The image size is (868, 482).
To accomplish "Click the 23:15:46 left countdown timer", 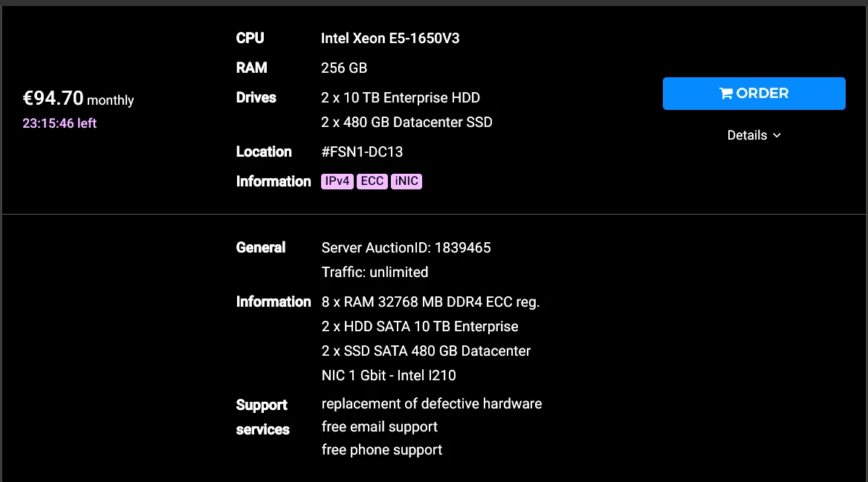I will click(59, 123).
